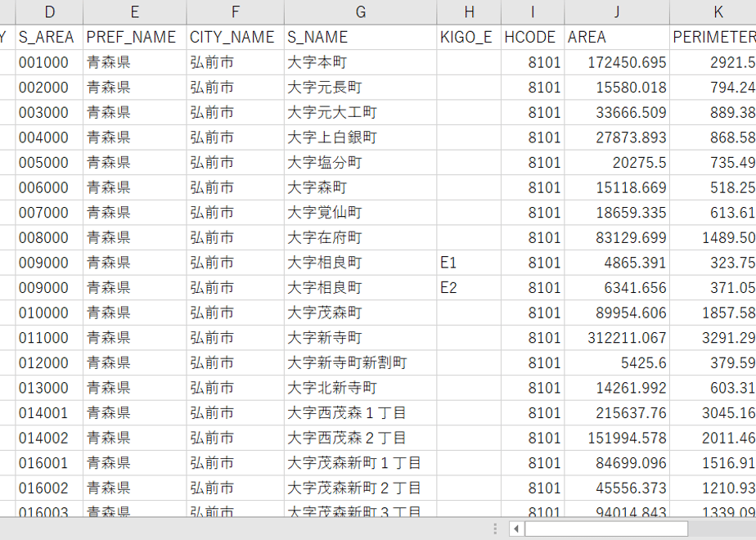Click the S_NAME header cell
The height and width of the screenshot is (540, 756).
pos(360,37)
